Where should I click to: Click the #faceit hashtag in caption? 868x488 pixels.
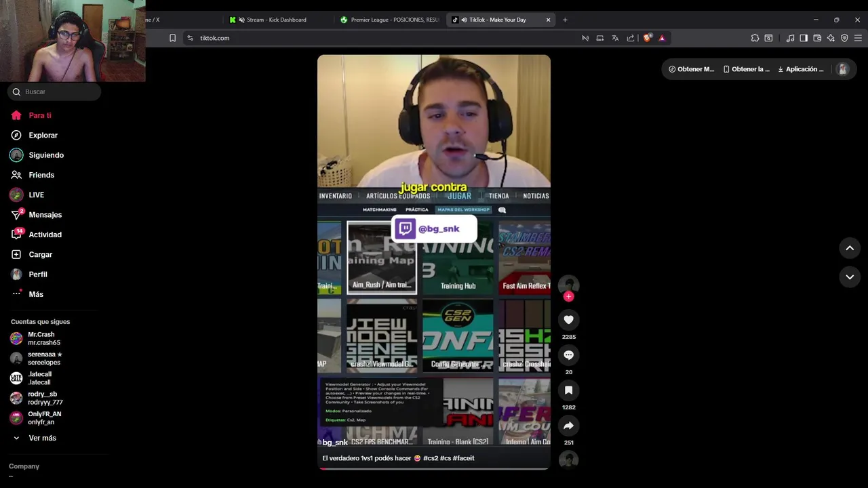pyautogui.click(x=463, y=458)
